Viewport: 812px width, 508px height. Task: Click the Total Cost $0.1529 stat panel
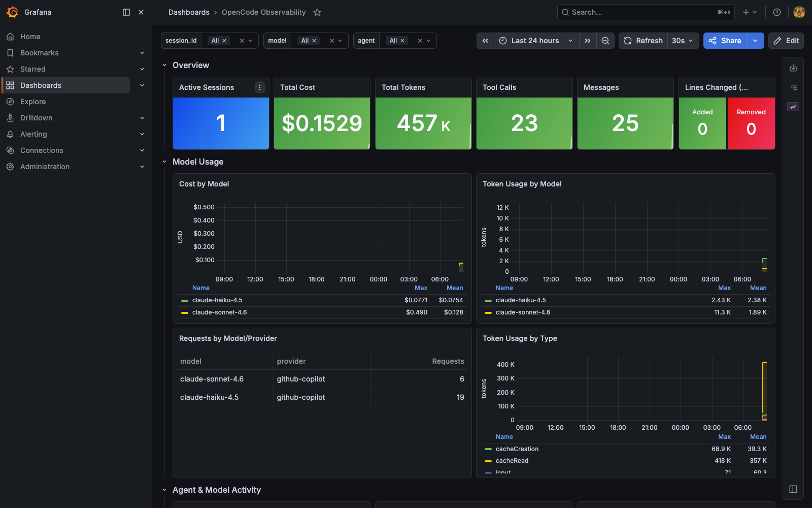point(322,123)
